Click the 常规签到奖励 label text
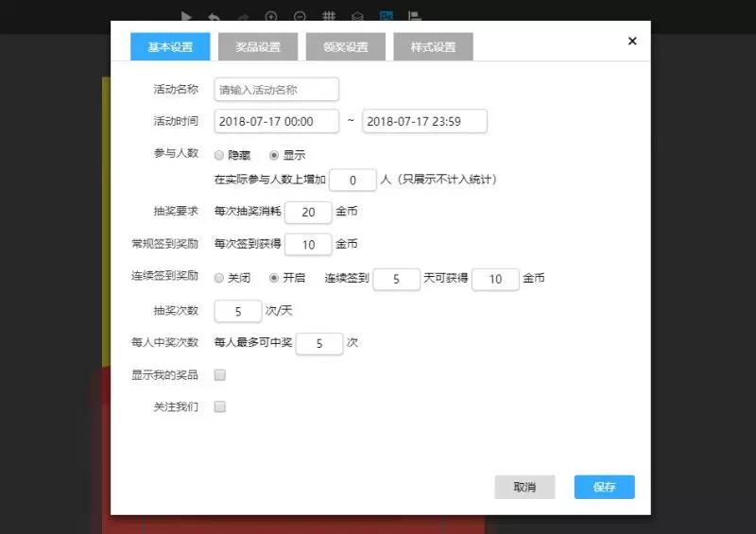This screenshot has width=756, height=534. pyautogui.click(x=164, y=244)
